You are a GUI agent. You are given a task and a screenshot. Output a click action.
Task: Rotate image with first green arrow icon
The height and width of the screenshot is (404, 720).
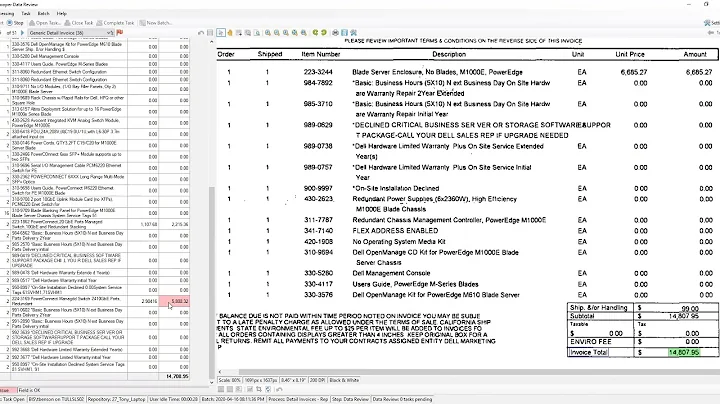[x=315, y=33]
